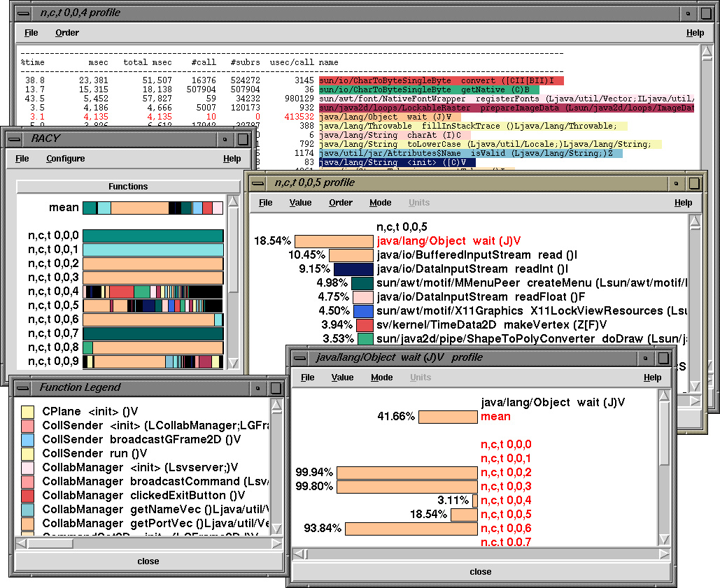720x588 pixels.
Task: Click CollabManager clickedExitButton red color swatch
Action: point(27,496)
